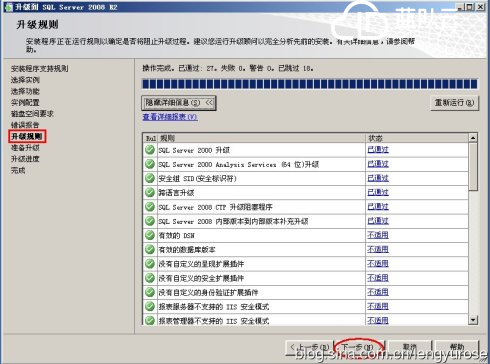Click check icon beside 有效的 DSN

(150, 235)
